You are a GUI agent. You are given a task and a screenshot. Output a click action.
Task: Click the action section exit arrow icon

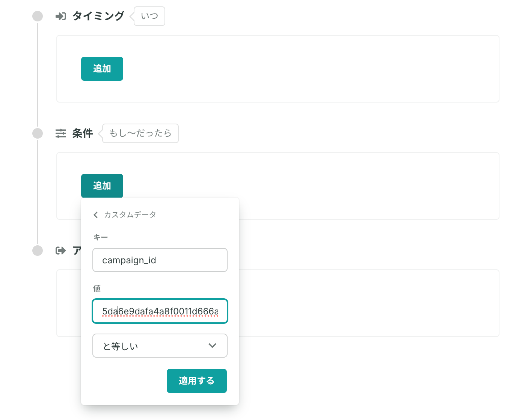coord(60,251)
